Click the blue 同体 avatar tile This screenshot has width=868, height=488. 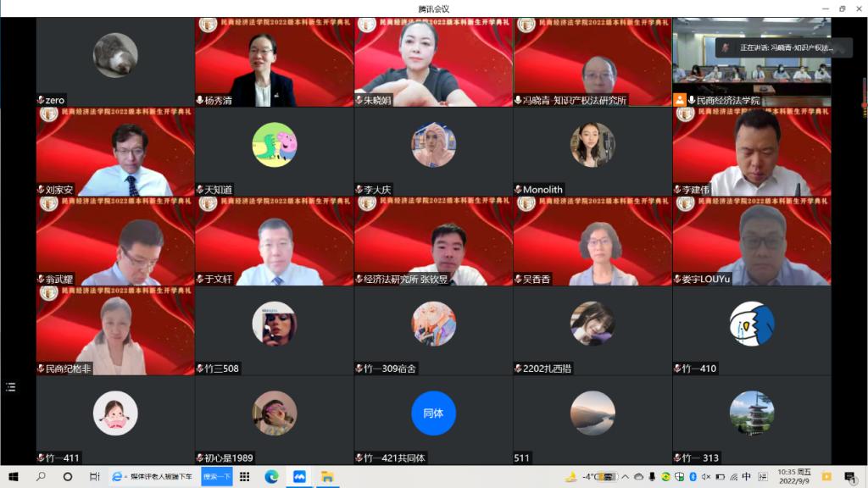click(x=433, y=413)
